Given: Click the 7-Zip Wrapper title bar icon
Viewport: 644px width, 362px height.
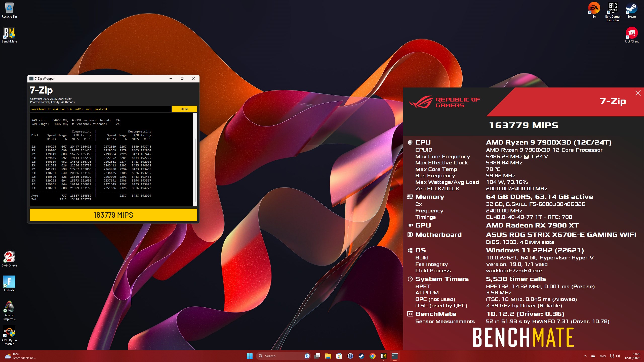Looking at the screenshot, I should [31, 79].
